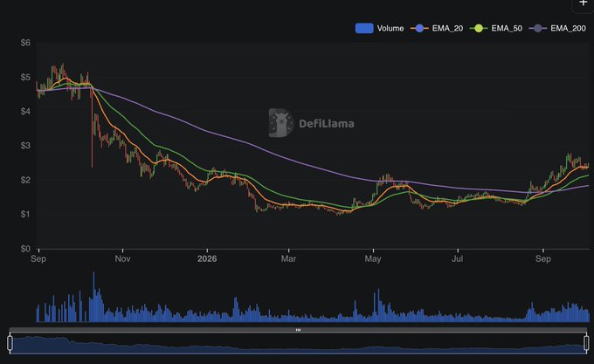Viewport: 594px width, 364px height.
Task: Click the Jul date axis label
Action: pos(457,258)
